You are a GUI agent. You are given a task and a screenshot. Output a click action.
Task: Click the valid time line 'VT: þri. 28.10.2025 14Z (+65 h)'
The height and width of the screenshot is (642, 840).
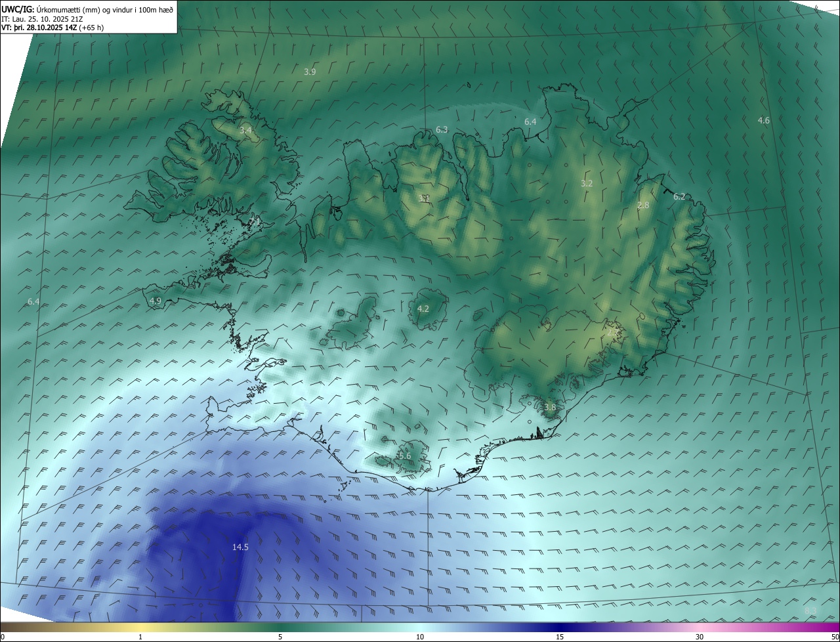coord(52,28)
